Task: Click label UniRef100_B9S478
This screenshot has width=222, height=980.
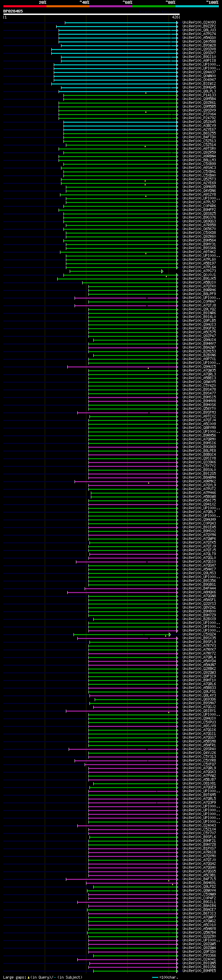Action: [x=199, y=390]
